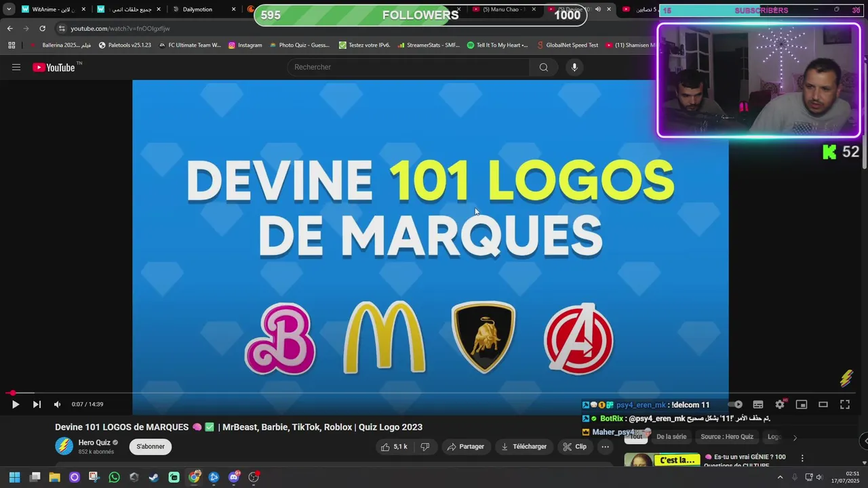The image size is (868, 488).
Task: Open the Snipping Tool taskbar icon
Action: click(94, 477)
